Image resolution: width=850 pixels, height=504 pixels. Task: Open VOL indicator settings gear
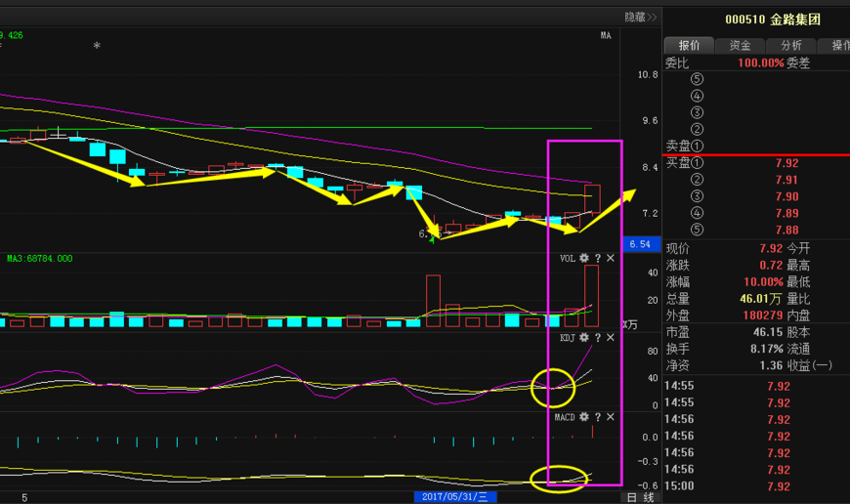(584, 259)
